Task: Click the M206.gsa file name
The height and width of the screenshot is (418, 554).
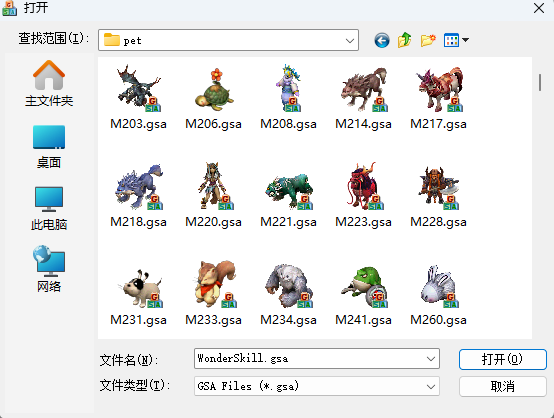Action: pos(213,124)
